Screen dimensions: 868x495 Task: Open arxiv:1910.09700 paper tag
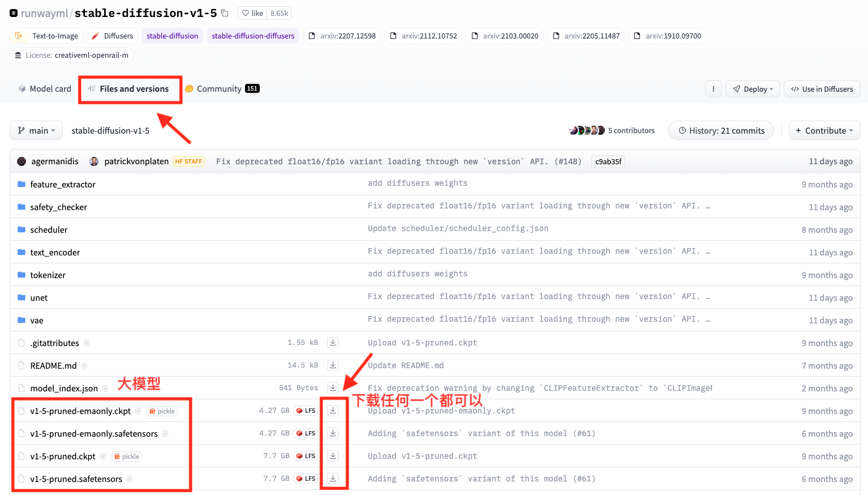pyautogui.click(x=668, y=36)
